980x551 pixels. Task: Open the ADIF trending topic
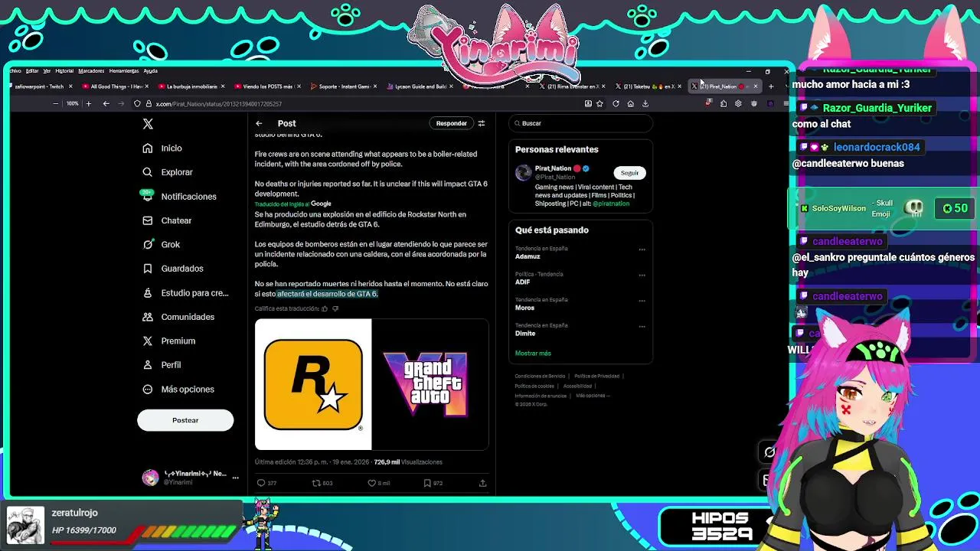[x=522, y=282]
